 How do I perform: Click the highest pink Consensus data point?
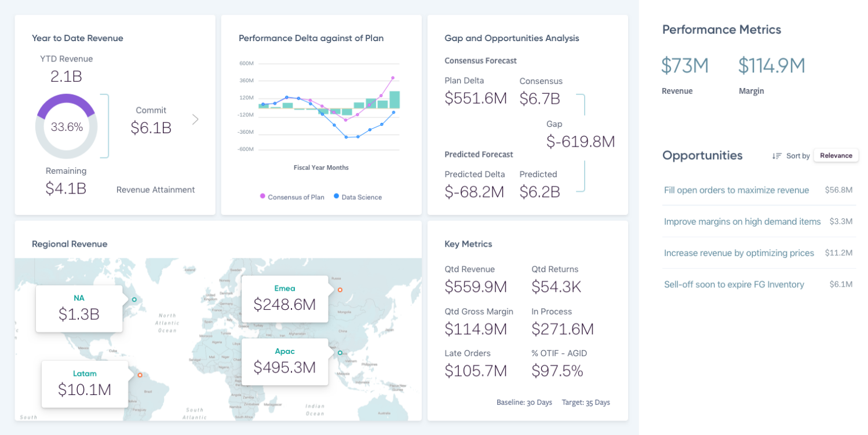point(393,78)
